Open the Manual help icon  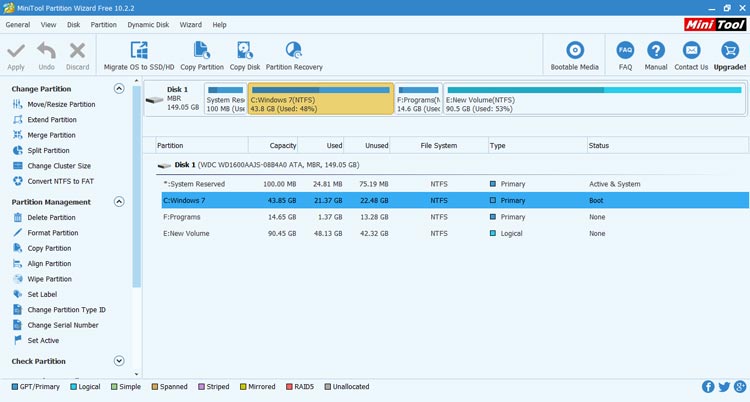tap(656, 50)
